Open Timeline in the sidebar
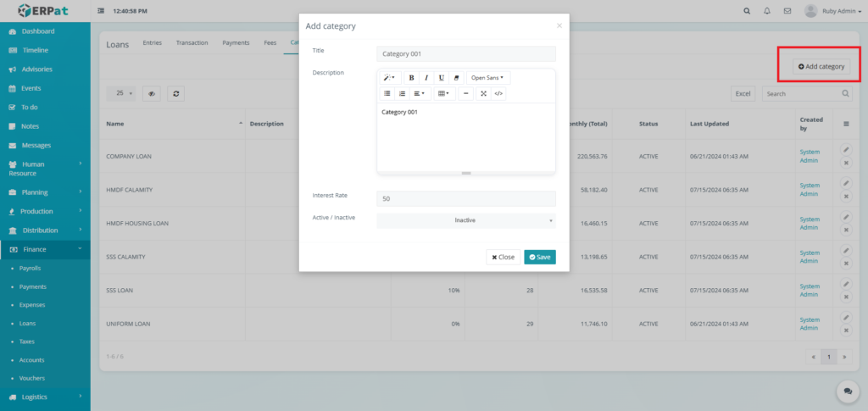The width and height of the screenshot is (868, 411). tap(46, 50)
